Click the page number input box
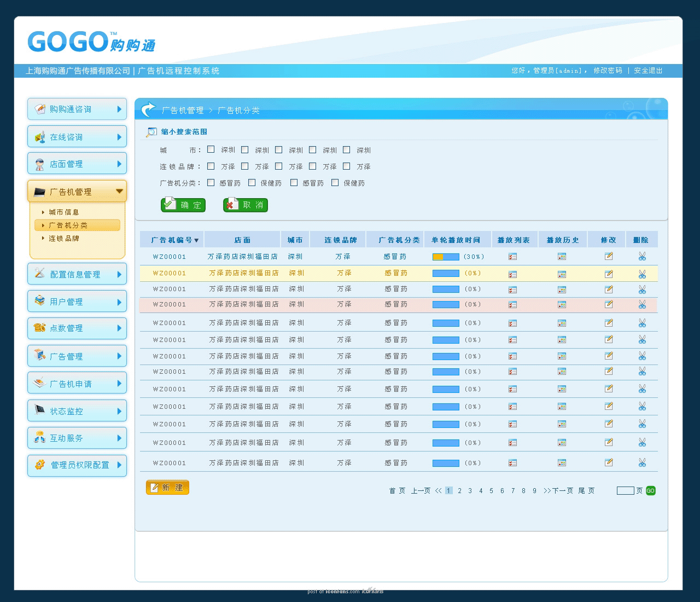The image size is (700, 602). pyautogui.click(x=625, y=491)
